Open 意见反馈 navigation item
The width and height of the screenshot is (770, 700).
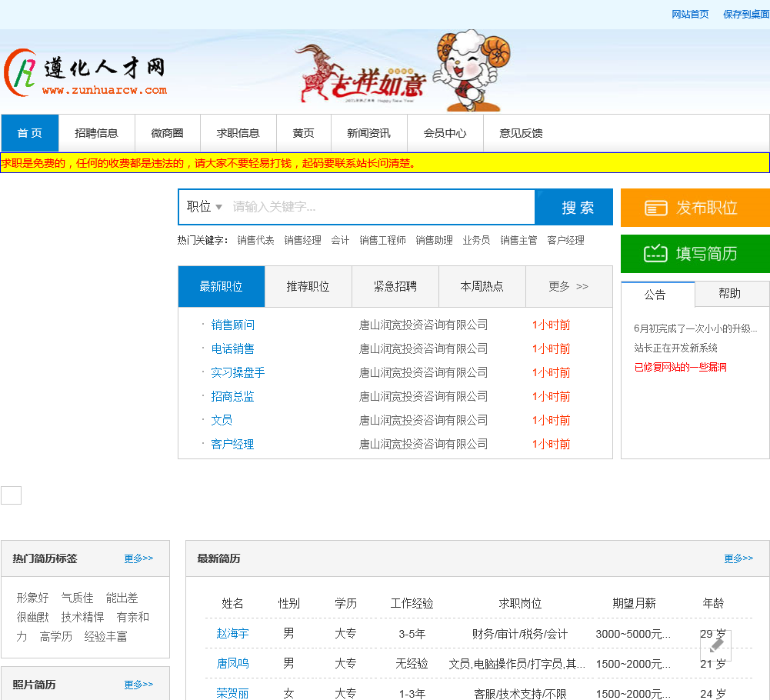[521, 133]
